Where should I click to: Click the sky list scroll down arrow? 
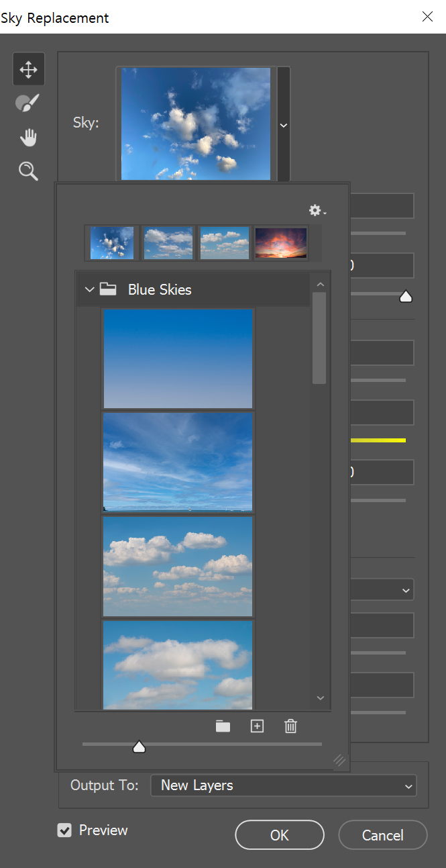[320, 698]
